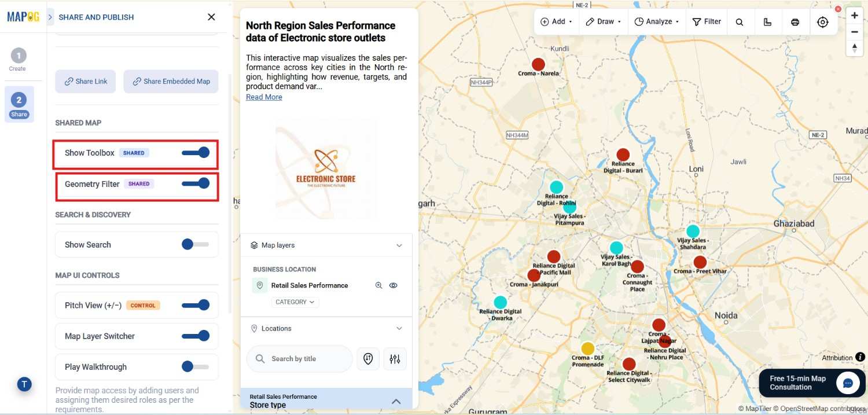Toggle the Pitch View switch

(196, 305)
